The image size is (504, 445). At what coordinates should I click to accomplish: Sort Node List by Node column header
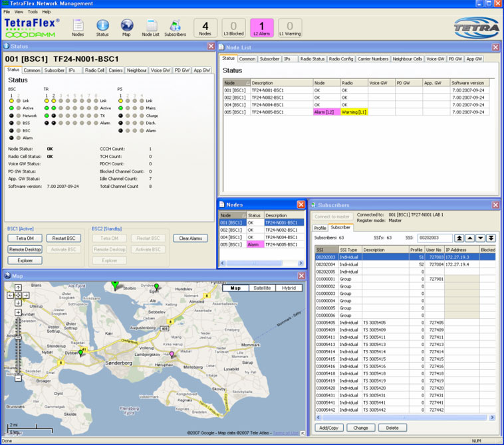[x=237, y=83]
